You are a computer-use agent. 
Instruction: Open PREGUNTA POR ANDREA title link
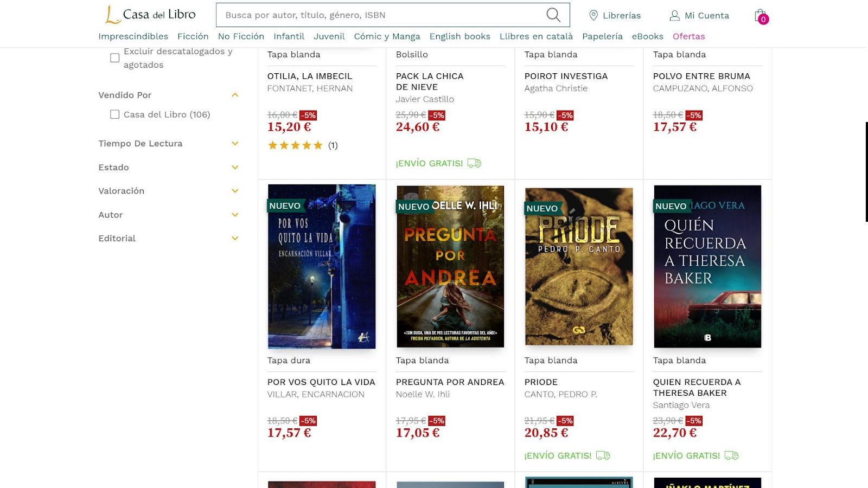(x=450, y=382)
